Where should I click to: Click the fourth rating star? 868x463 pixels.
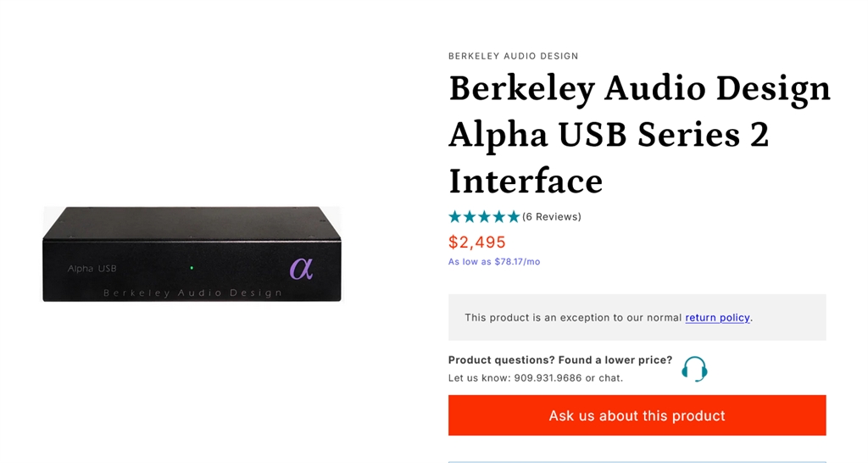(x=498, y=216)
